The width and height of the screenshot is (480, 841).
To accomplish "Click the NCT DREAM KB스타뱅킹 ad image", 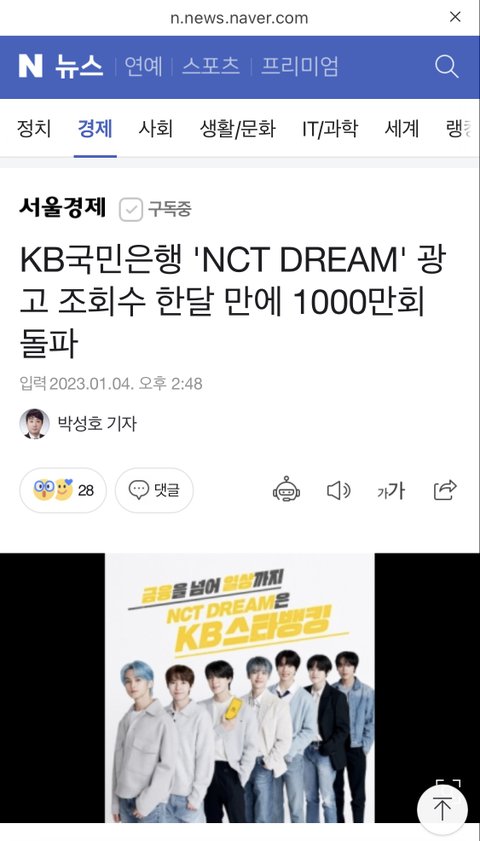I will pyautogui.click(x=240, y=688).
